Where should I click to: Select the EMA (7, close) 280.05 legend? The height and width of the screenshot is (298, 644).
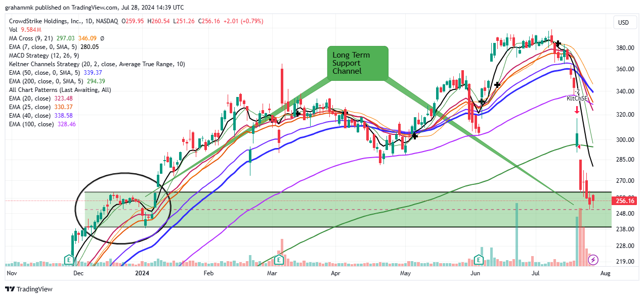click(x=54, y=47)
